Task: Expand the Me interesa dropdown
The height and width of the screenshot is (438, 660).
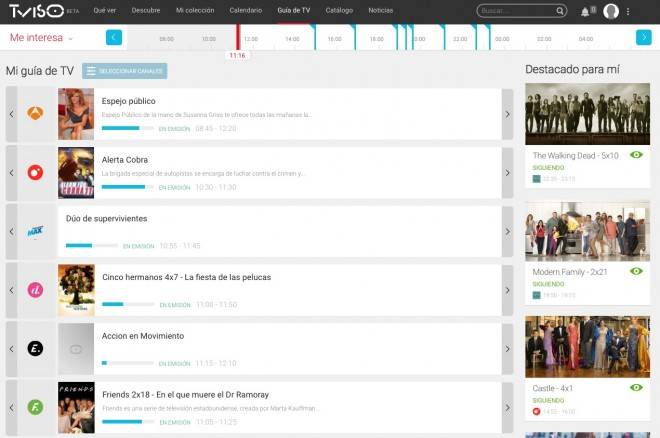Action: click(41, 38)
